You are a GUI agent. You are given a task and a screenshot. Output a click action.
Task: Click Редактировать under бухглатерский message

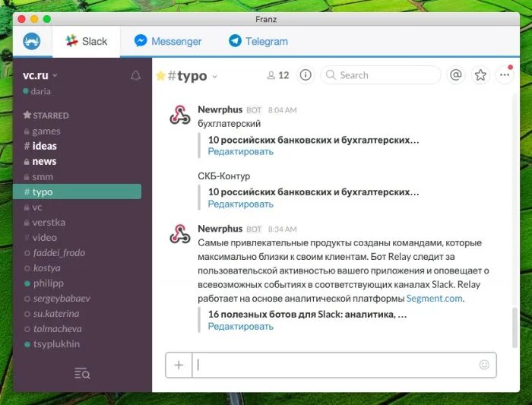coord(241,152)
